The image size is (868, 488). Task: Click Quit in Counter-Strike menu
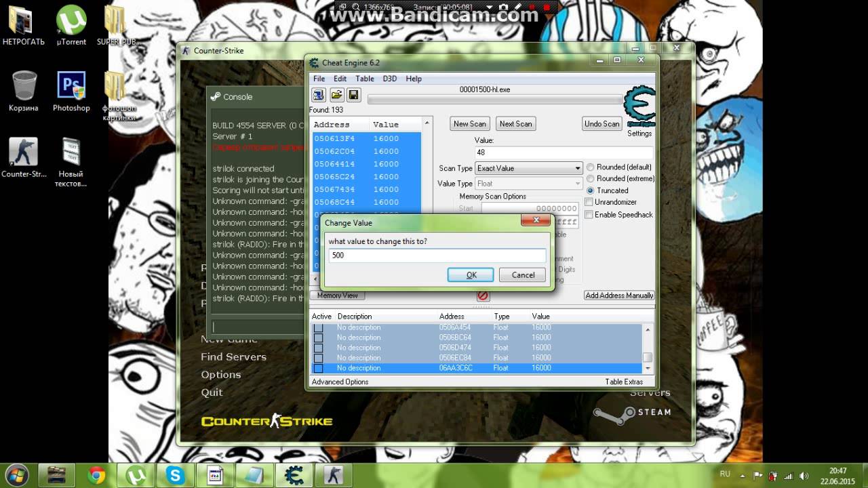[x=212, y=392]
